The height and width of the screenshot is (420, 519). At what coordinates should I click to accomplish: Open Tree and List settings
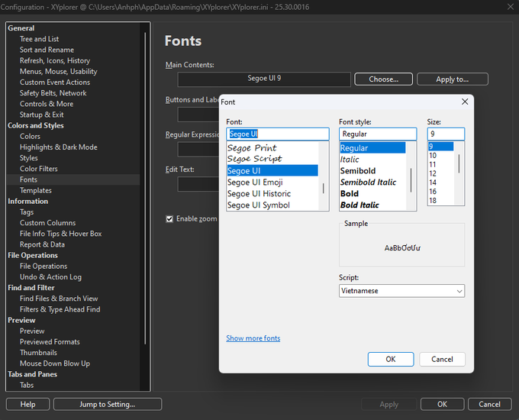[x=39, y=39]
